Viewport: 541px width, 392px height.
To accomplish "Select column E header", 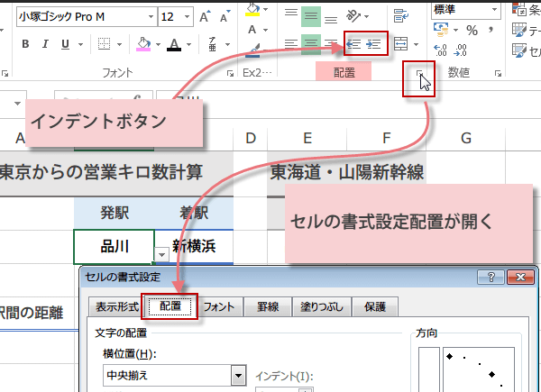I will pyautogui.click(x=307, y=139).
